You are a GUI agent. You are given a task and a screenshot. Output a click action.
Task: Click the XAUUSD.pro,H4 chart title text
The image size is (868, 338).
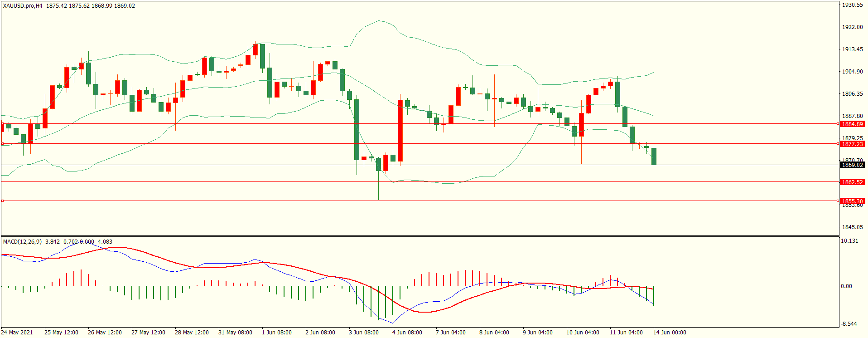click(23, 6)
